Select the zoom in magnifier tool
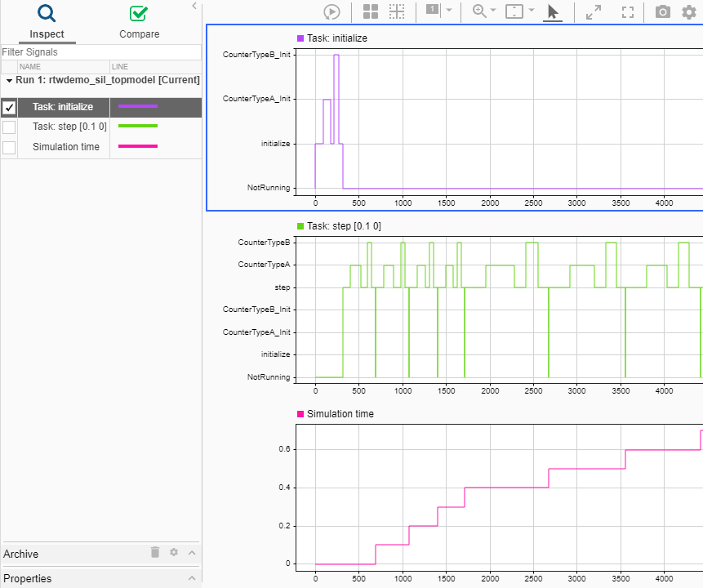Viewport: 703px width, 588px height. [x=479, y=11]
